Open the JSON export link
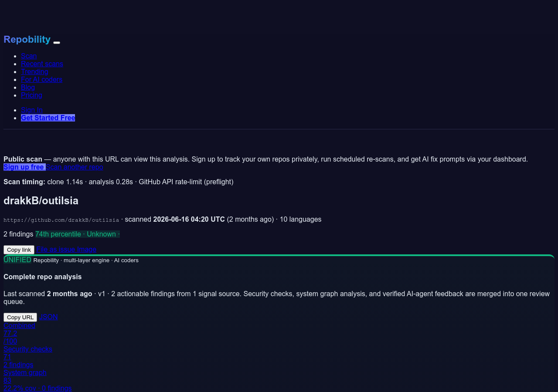The width and height of the screenshot is (558, 392). tap(48, 317)
